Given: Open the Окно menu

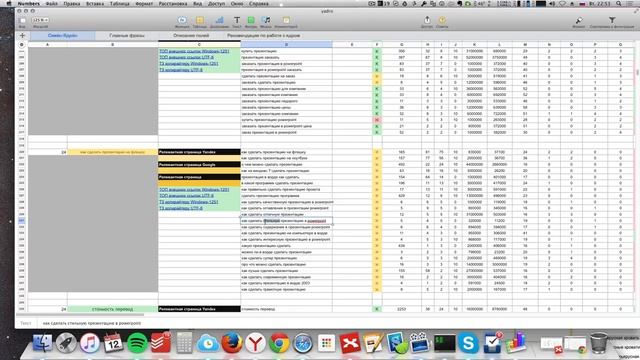Looking at the screenshot, I should coord(237,4).
